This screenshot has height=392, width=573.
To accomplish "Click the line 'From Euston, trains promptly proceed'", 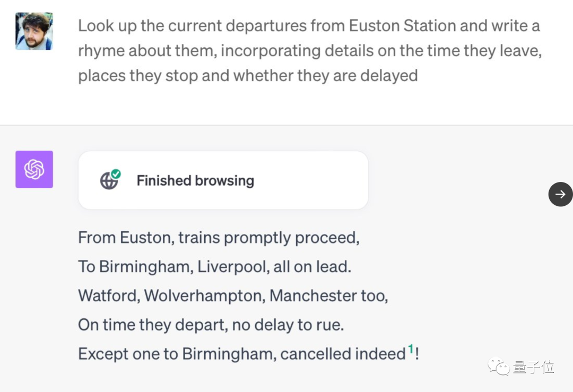I will [x=219, y=238].
